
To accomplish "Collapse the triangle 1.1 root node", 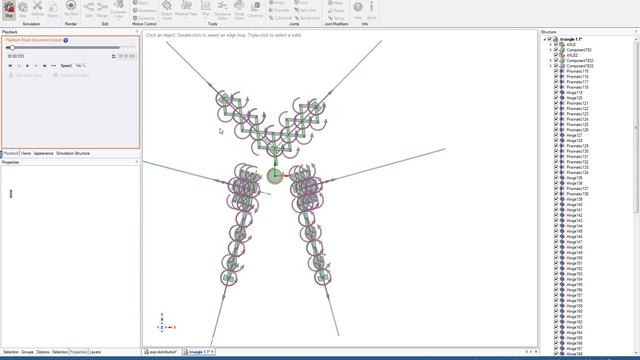I will coord(544,39).
